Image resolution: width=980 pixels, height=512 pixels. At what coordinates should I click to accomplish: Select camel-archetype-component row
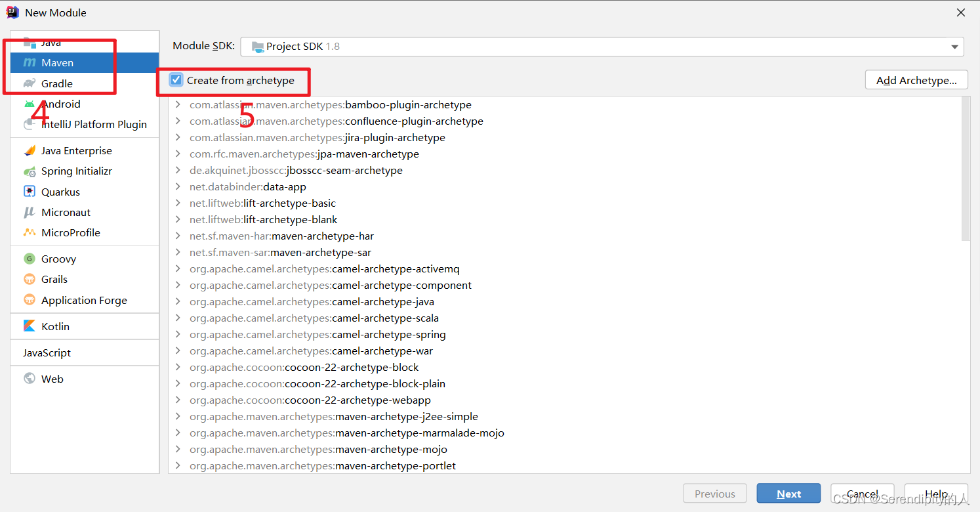point(565,285)
